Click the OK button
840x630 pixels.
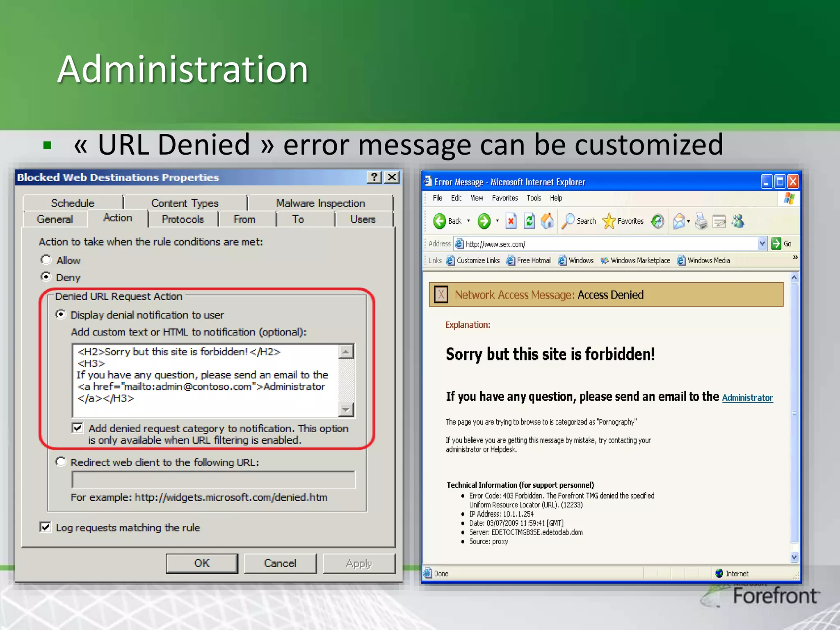(x=202, y=563)
